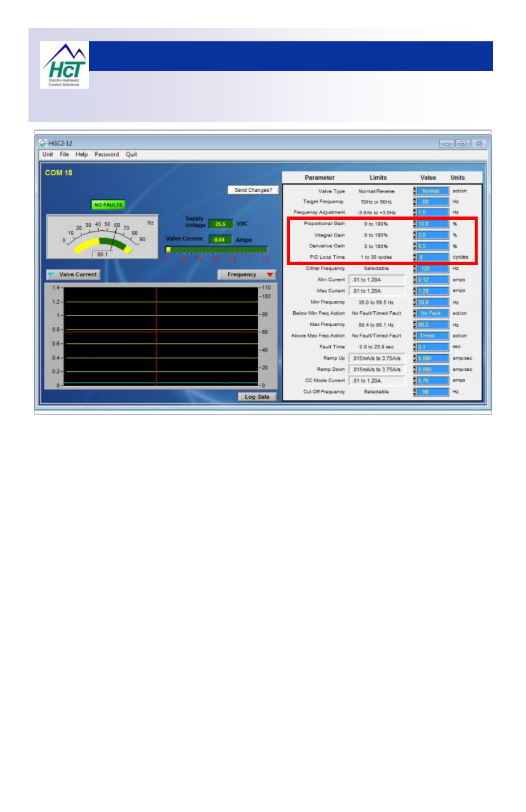Click the PID Loop Time stepper arrows
Screen dimensions: 526x812
click(415, 257)
